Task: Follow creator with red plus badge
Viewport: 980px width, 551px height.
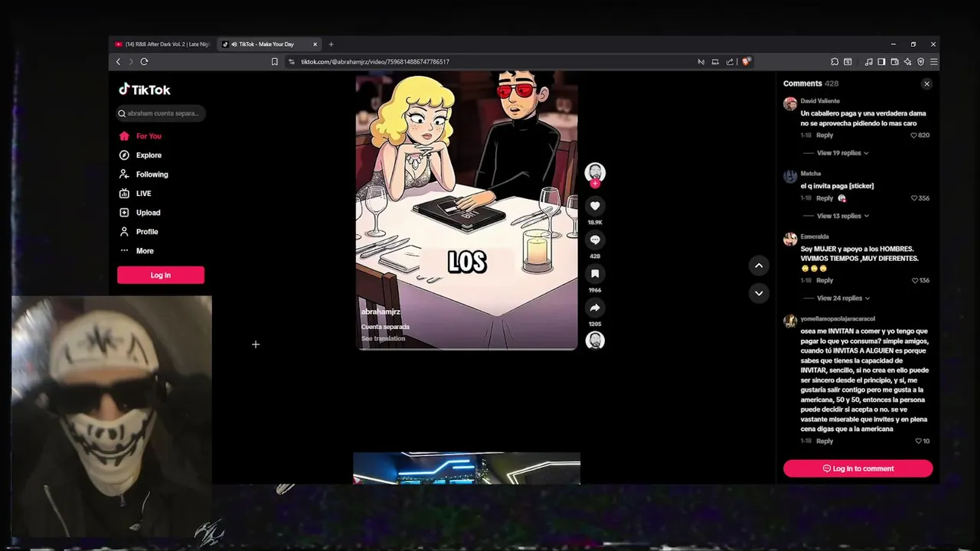Action: (x=595, y=184)
